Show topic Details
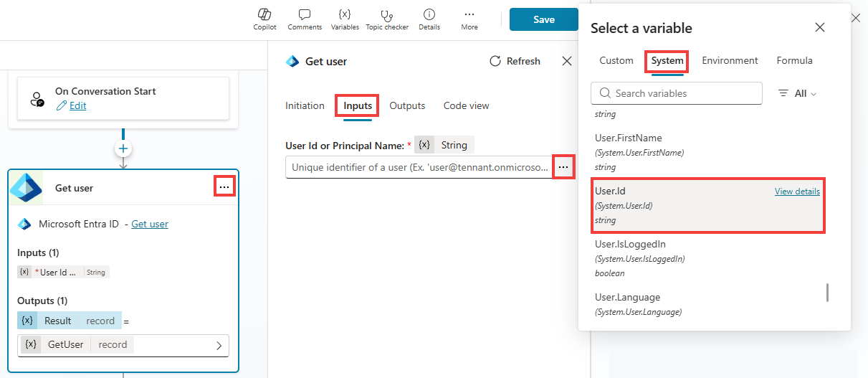The image size is (868, 378). click(x=429, y=19)
